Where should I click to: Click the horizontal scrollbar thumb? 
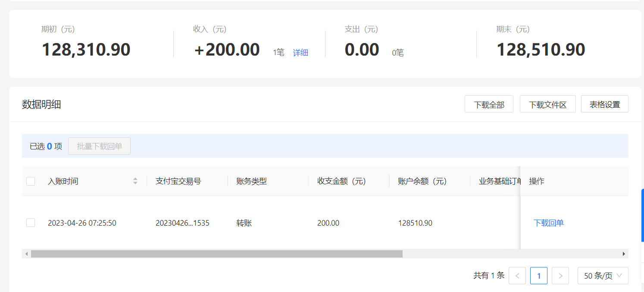(216, 254)
